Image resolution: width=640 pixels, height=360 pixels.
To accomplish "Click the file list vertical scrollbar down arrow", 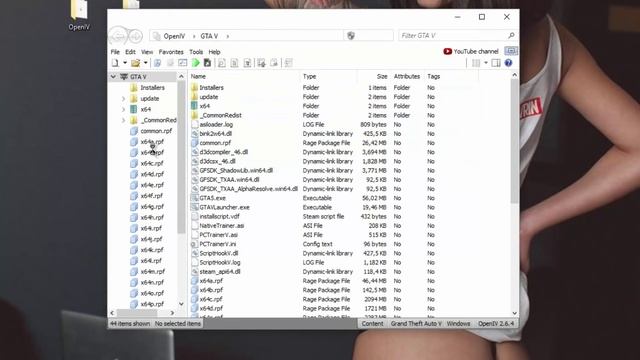I will (x=514, y=313).
